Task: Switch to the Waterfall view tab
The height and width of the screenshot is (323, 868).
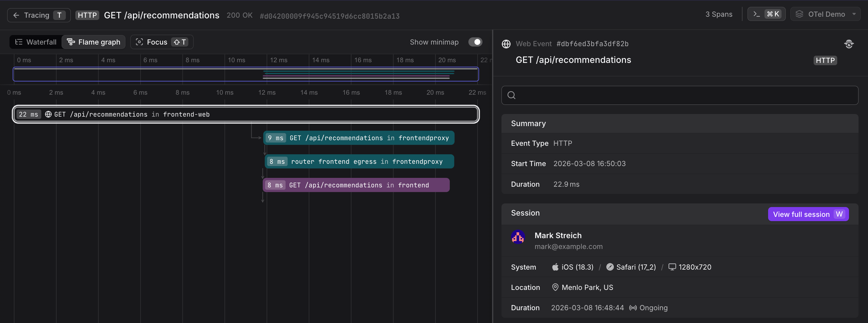Action: [36, 42]
